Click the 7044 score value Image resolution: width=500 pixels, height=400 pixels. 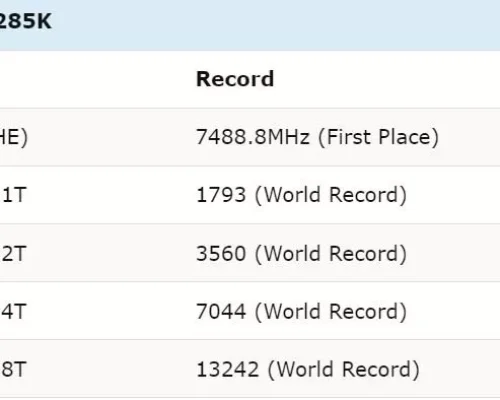pyautogui.click(x=221, y=311)
